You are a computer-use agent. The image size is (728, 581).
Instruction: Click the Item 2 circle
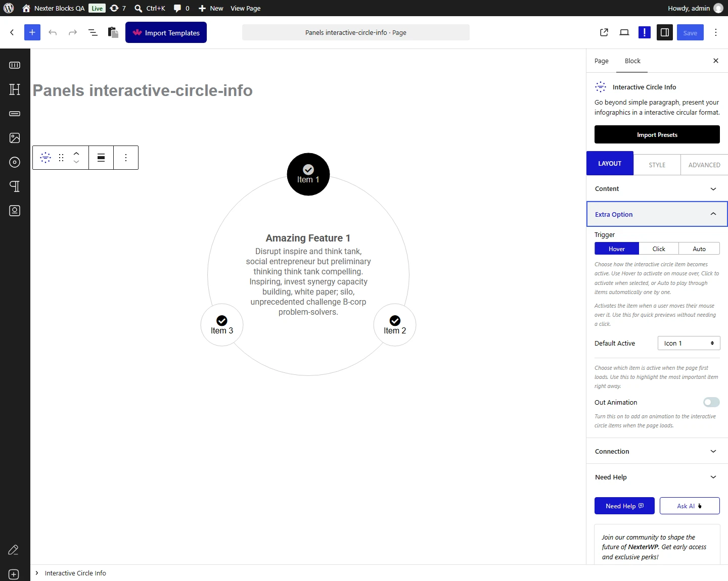click(x=395, y=325)
